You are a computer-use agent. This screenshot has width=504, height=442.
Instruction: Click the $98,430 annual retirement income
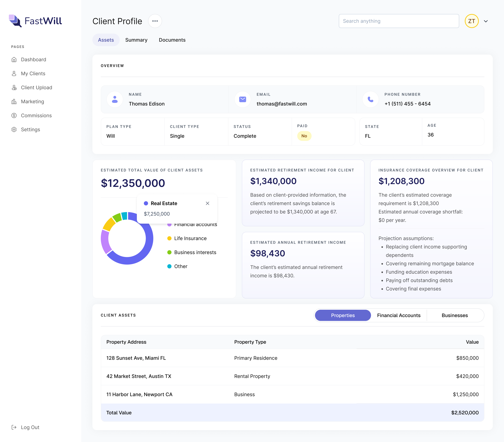tap(268, 253)
